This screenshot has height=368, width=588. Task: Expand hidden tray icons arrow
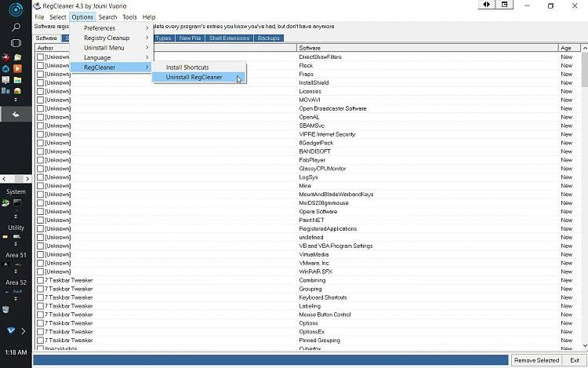pyautogui.click(x=24, y=331)
